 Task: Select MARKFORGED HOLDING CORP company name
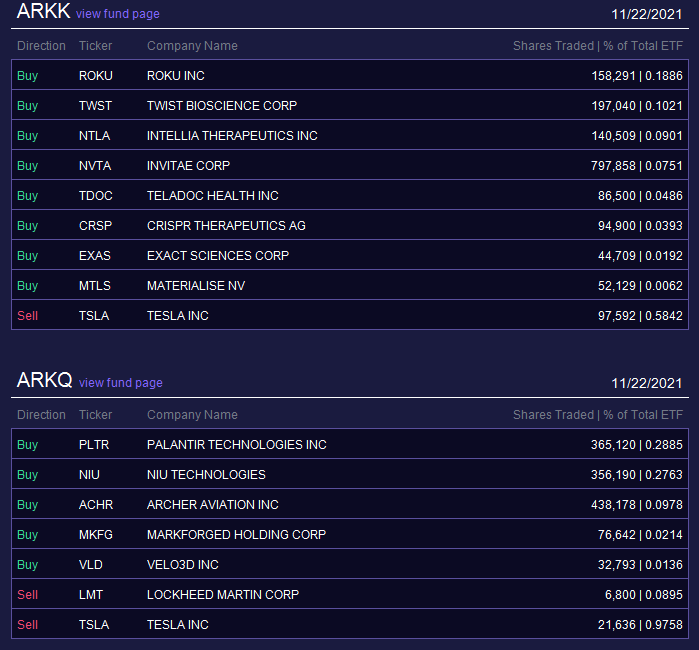tap(237, 535)
